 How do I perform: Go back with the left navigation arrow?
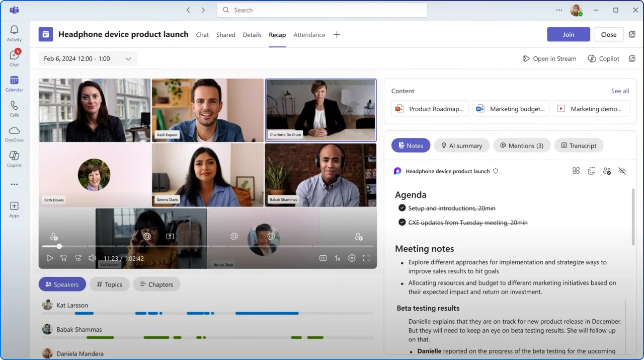[188, 10]
